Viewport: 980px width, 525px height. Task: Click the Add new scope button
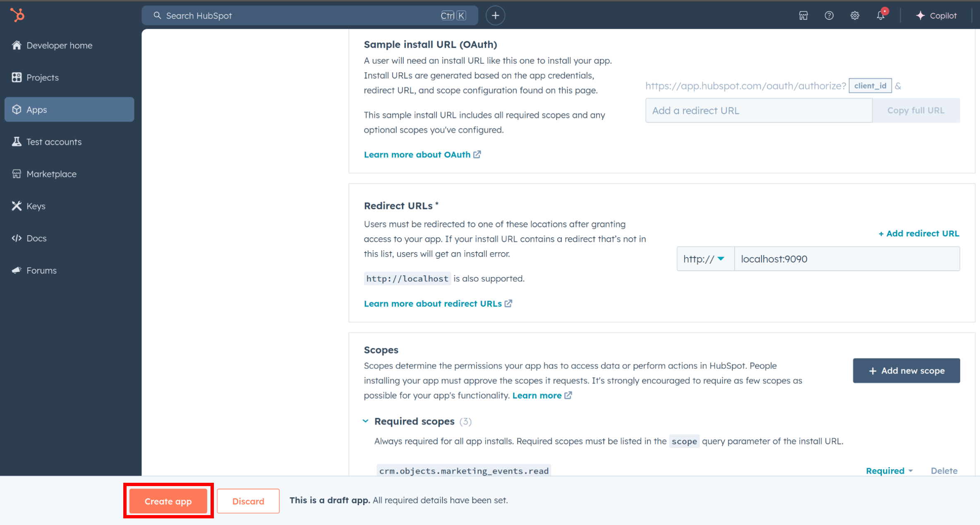(x=906, y=370)
